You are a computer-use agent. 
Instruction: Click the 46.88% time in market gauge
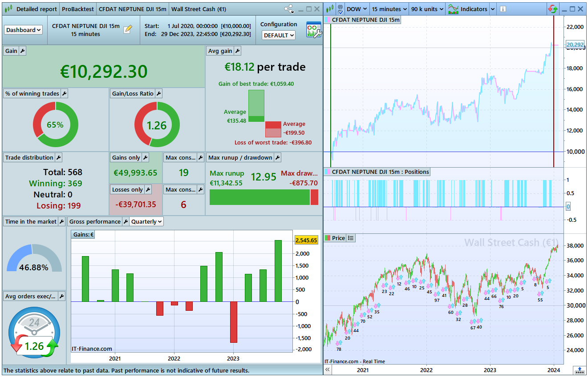pos(34,259)
